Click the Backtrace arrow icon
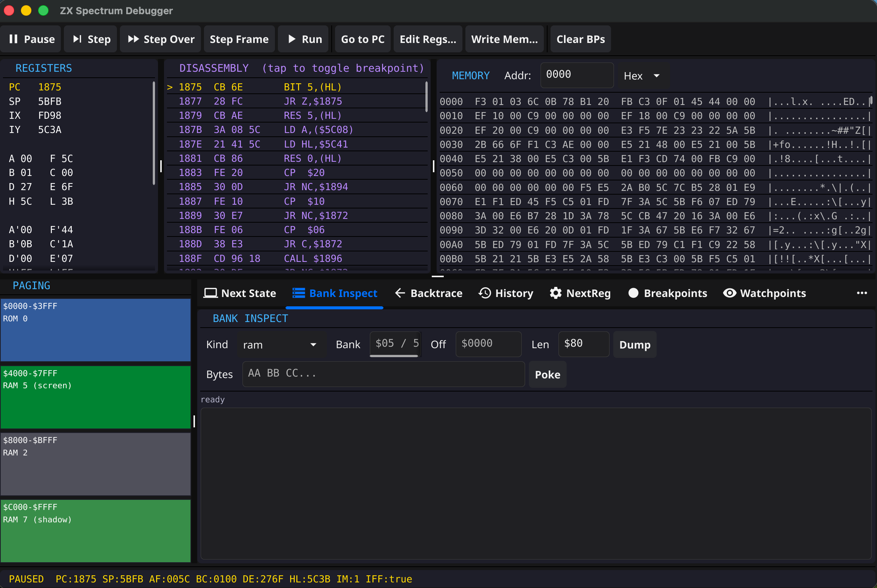 400,293
